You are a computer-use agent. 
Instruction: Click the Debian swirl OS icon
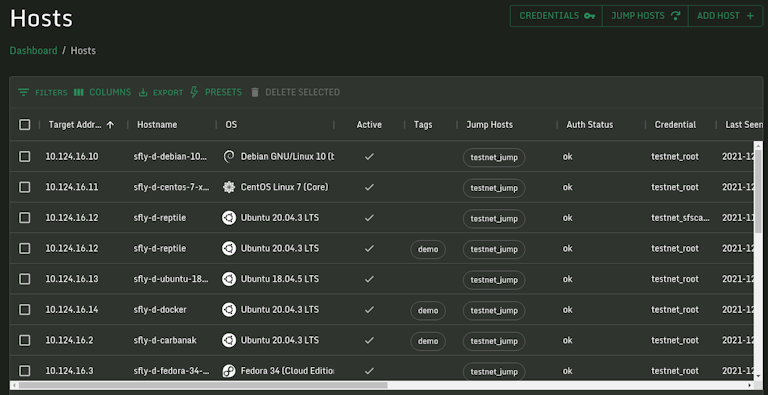pyautogui.click(x=229, y=156)
